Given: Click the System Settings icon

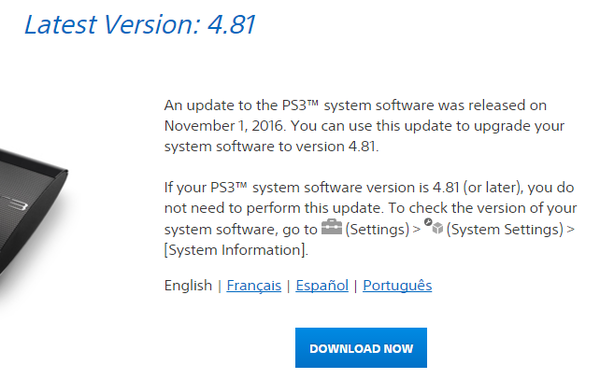Looking at the screenshot, I should point(433,226).
